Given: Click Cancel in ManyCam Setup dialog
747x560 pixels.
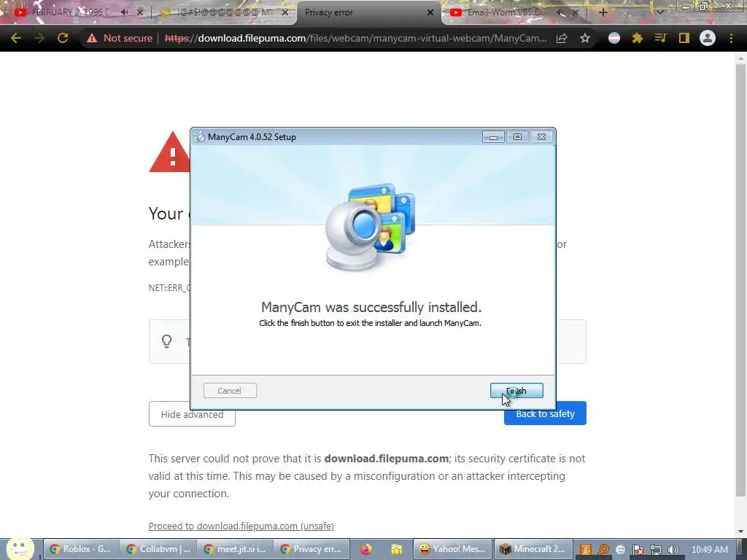Looking at the screenshot, I should 230,391.
